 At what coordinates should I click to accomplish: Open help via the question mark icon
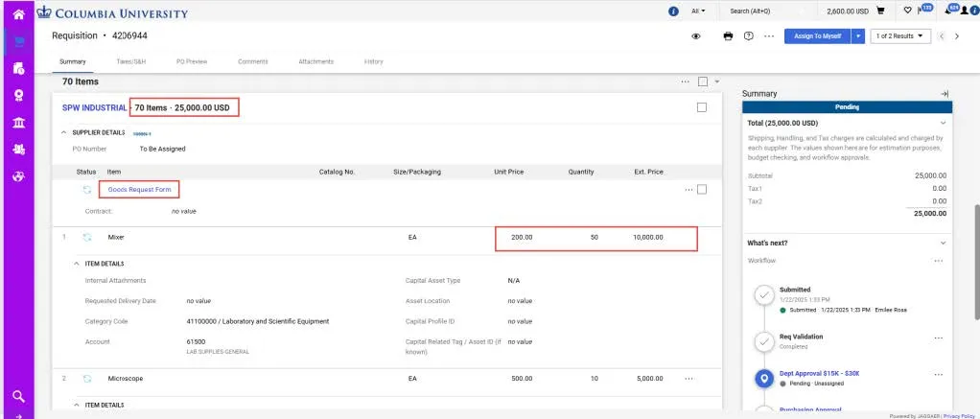(749, 36)
